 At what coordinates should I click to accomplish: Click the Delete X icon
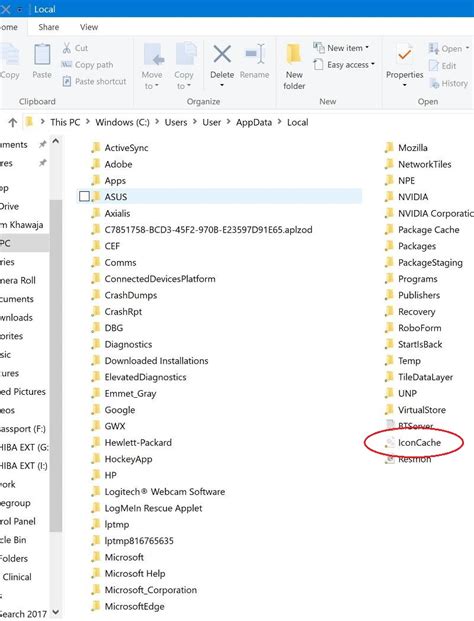pyautogui.click(x=222, y=54)
